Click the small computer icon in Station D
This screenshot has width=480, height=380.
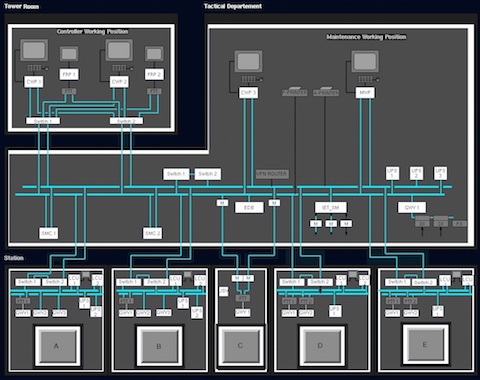coord(353,275)
